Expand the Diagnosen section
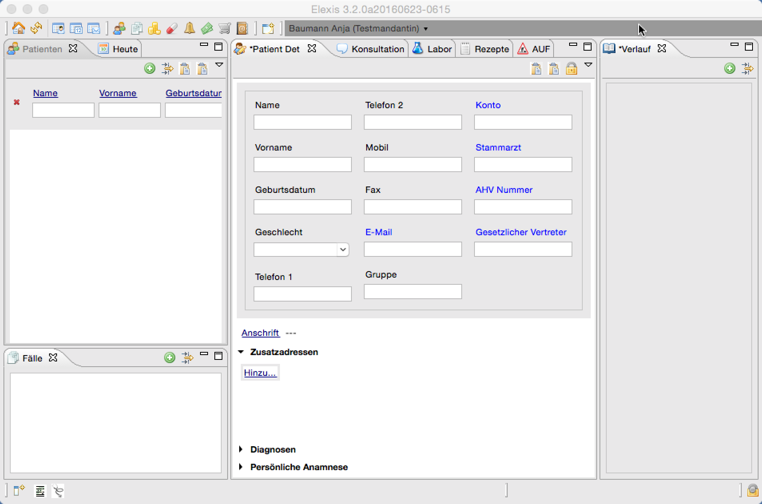 coord(241,449)
